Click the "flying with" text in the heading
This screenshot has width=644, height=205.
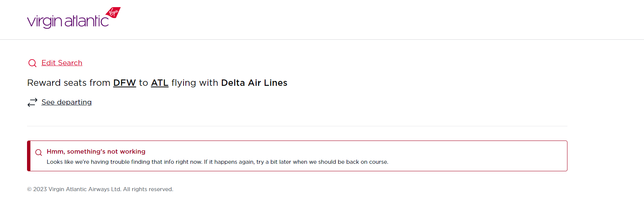pyautogui.click(x=195, y=83)
